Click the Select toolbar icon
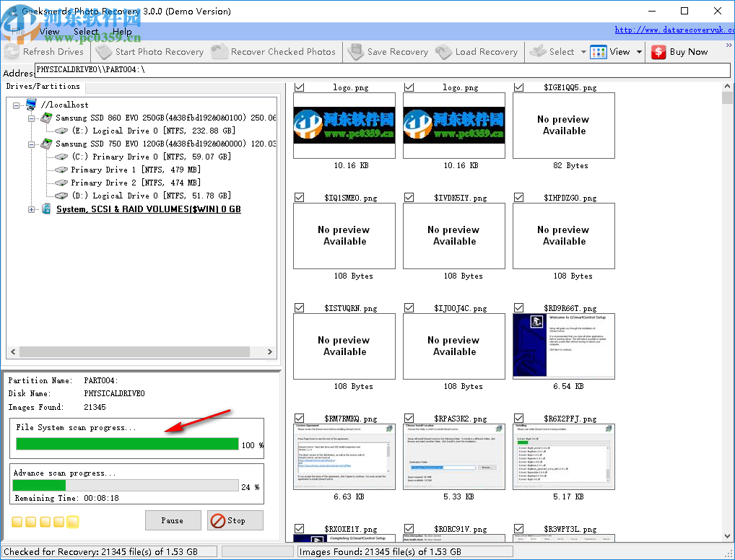The height and width of the screenshot is (560, 735). click(538, 51)
